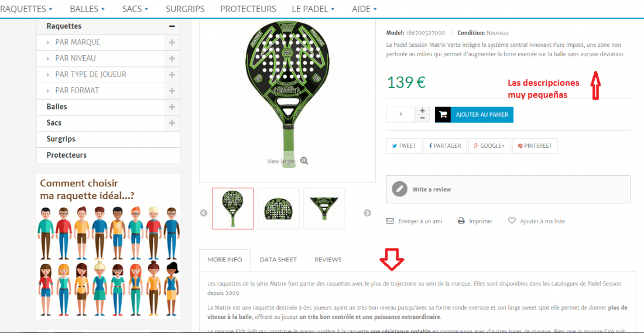Click the shopping cart icon on add-to-cart button
The height and width of the screenshot is (333, 644).
point(443,115)
